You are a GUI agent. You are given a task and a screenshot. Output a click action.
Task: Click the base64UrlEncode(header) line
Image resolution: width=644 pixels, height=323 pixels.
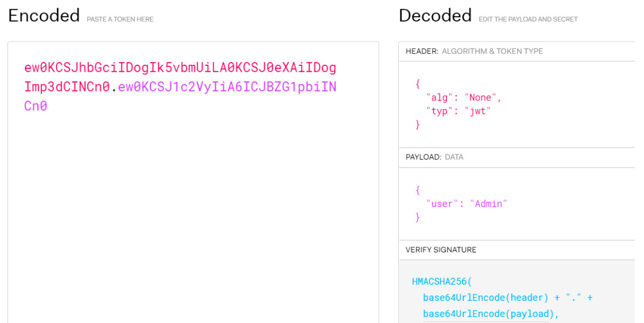point(507,298)
